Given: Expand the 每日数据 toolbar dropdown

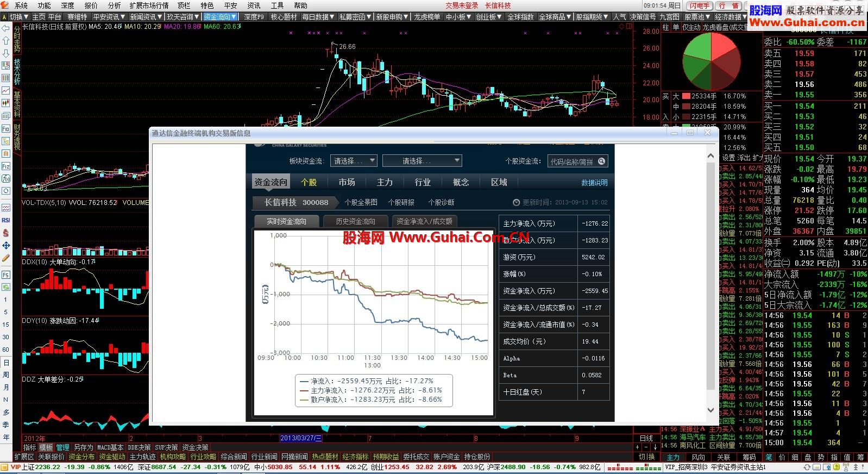Looking at the screenshot, I should pyautogui.click(x=319, y=17).
